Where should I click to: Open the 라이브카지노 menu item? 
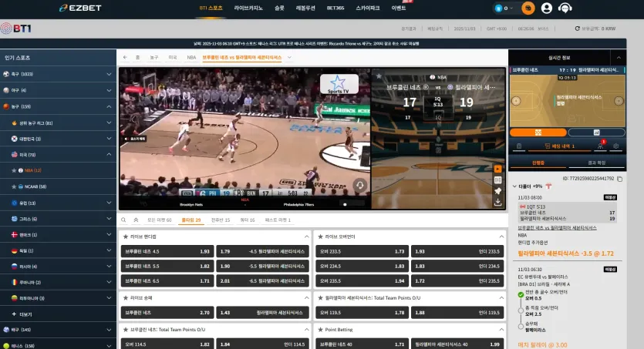(248, 8)
